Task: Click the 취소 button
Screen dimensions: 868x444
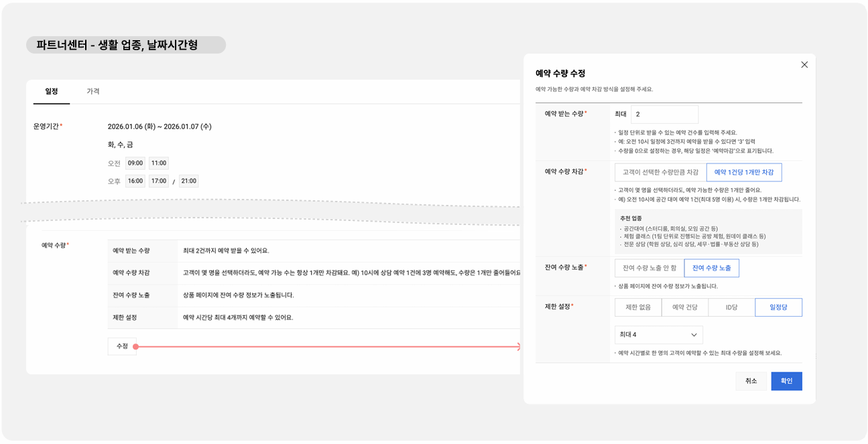Action: pos(751,381)
